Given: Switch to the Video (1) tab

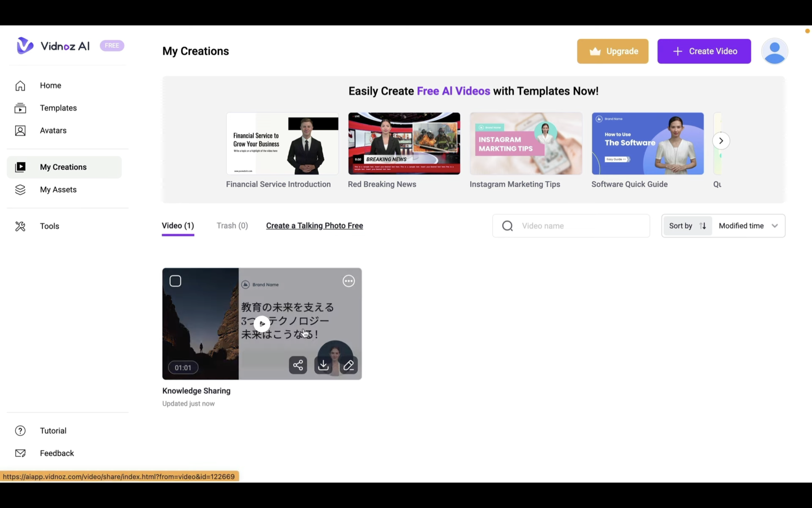Looking at the screenshot, I should [x=178, y=226].
